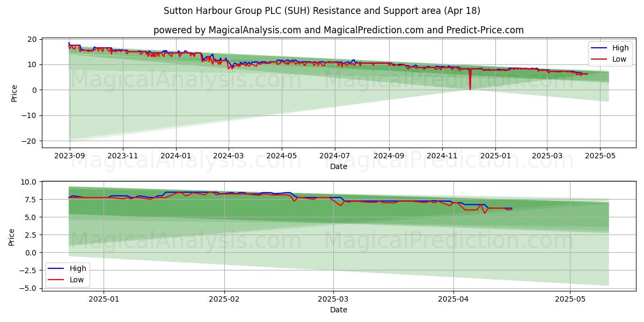Image resolution: width=644 pixels, height=322 pixels.
Task: Click the '2024-03' date tick label
Action: coord(229,156)
